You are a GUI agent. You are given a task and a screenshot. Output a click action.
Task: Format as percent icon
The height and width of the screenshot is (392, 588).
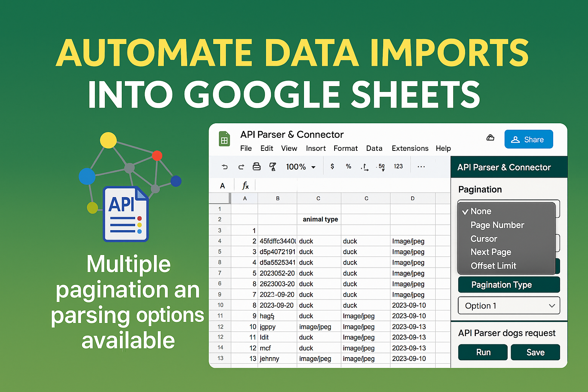348,167
